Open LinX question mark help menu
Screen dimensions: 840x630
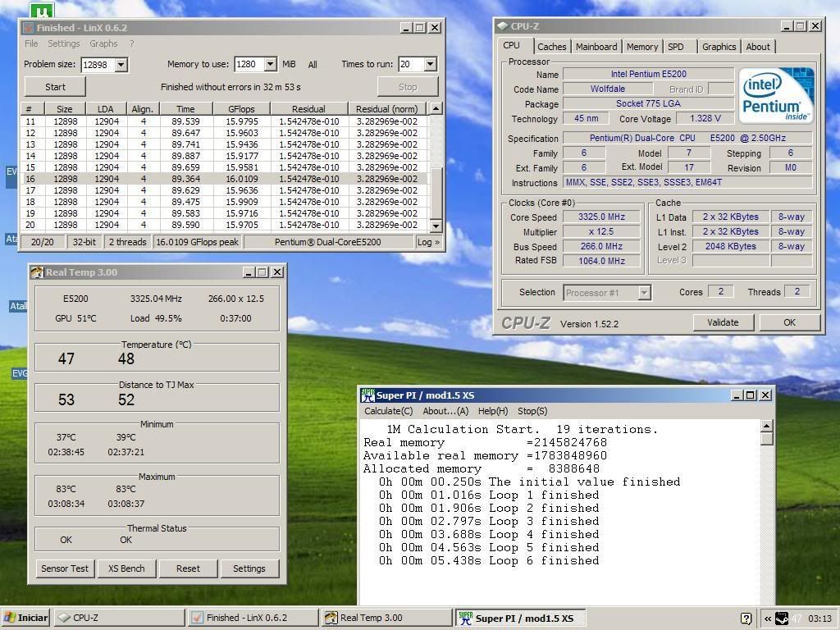click(132, 43)
